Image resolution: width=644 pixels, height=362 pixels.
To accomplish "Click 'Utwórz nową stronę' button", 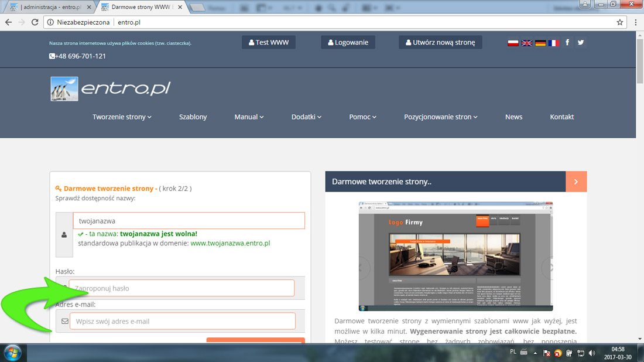I will [x=440, y=42].
